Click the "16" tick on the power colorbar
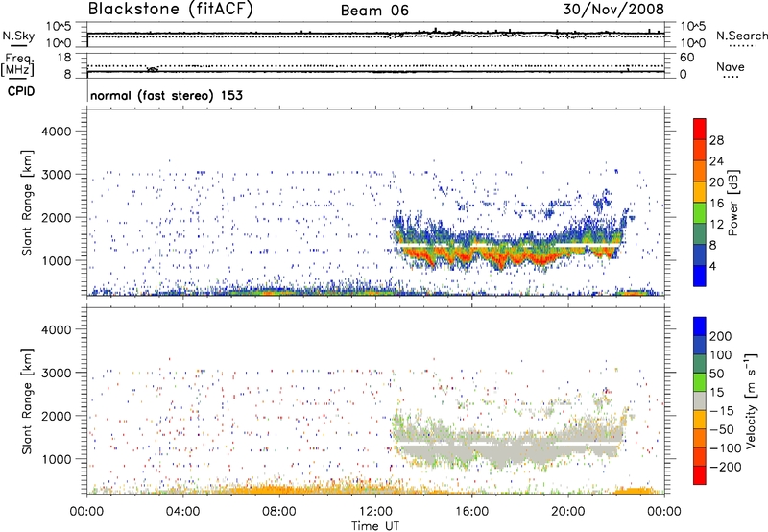The image size is (768, 532). coord(716,204)
